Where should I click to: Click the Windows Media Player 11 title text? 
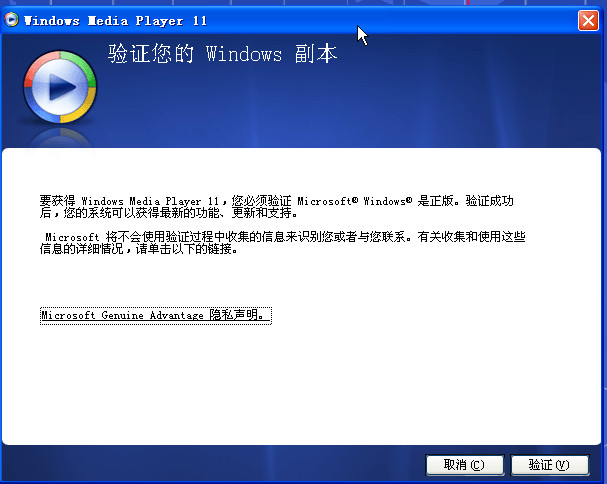point(115,21)
